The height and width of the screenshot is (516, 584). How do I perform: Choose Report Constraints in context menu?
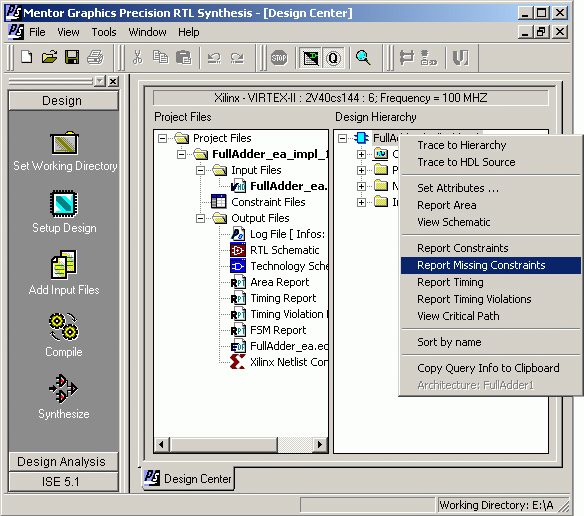point(491,248)
